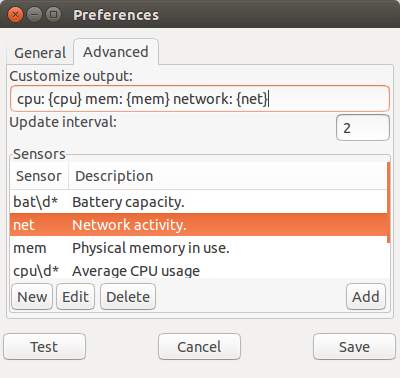Click the sensors list orange scrollbar

(x=388, y=203)
